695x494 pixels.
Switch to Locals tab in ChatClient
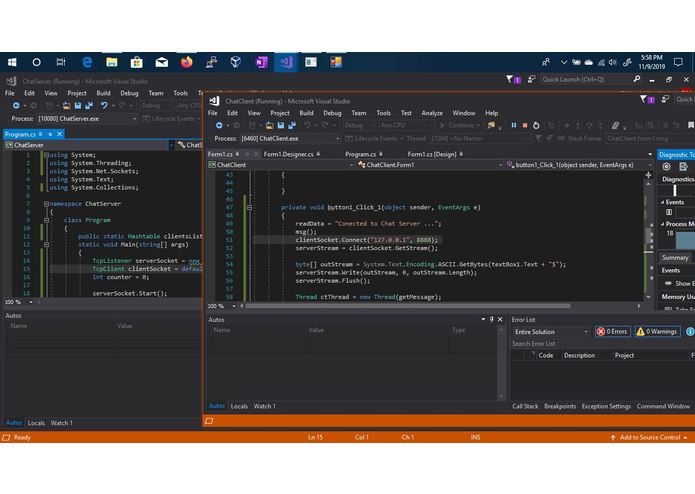239,406
